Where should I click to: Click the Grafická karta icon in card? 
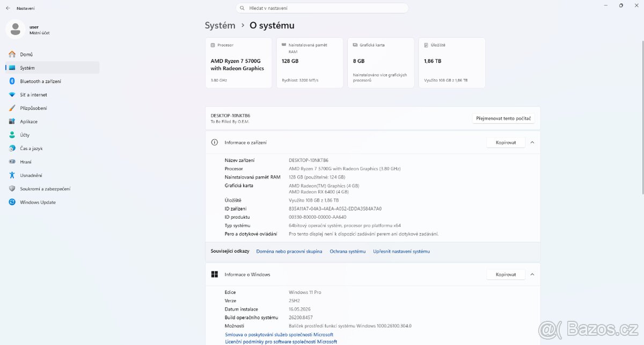point(355,45)
